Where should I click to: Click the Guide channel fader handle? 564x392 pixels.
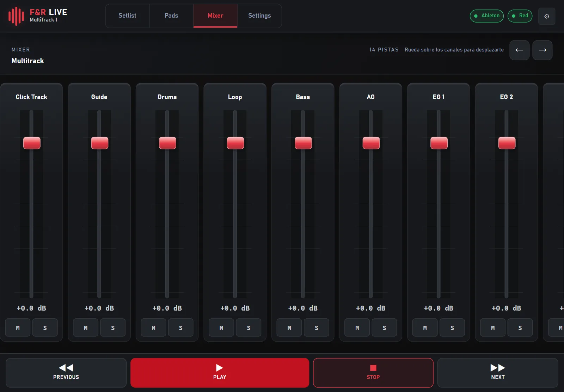pyautogui.click(x=100, y=143)
